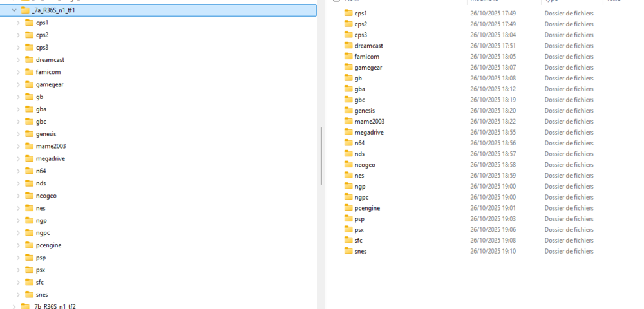Click sfc folder icon in tree
The image size is (644, 309).
(29, 282)
